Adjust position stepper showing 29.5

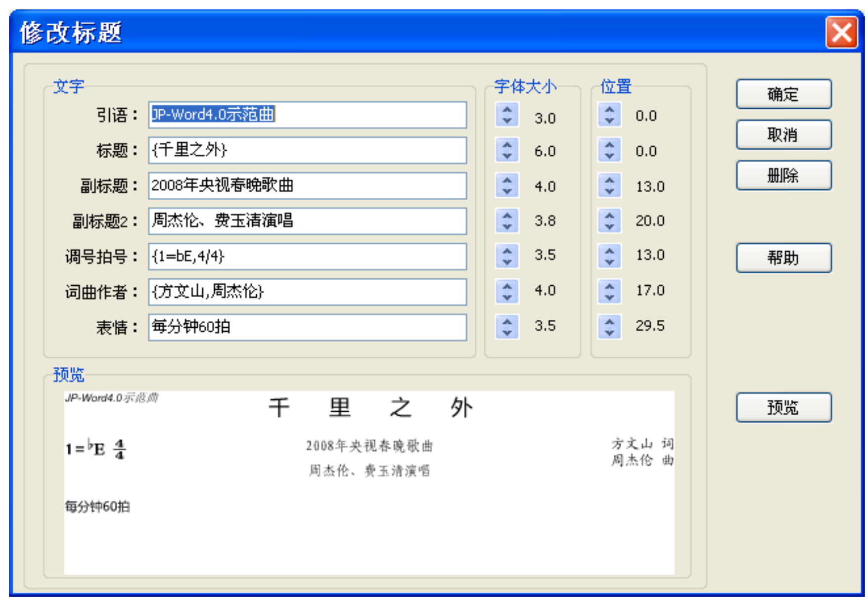point(609,327)
